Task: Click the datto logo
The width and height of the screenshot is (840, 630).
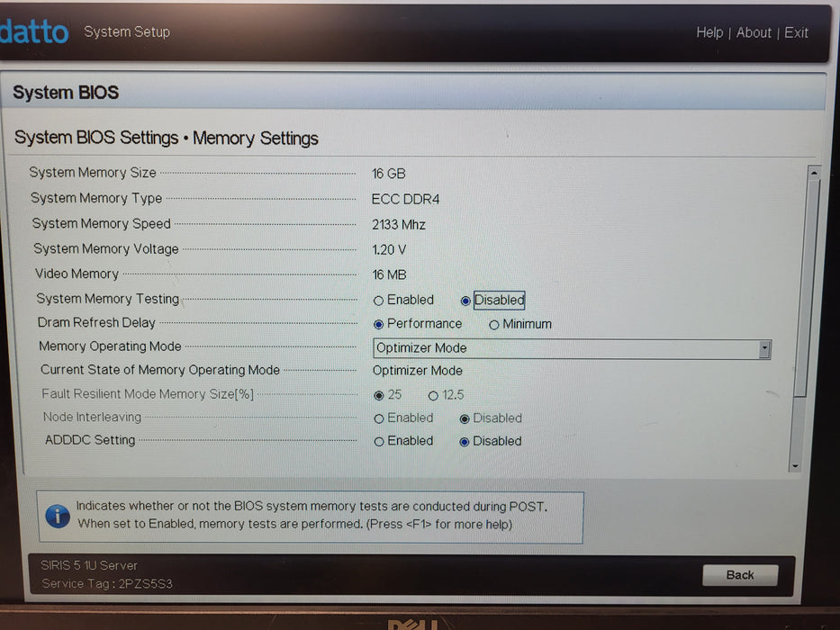Action: click(33, 31)
